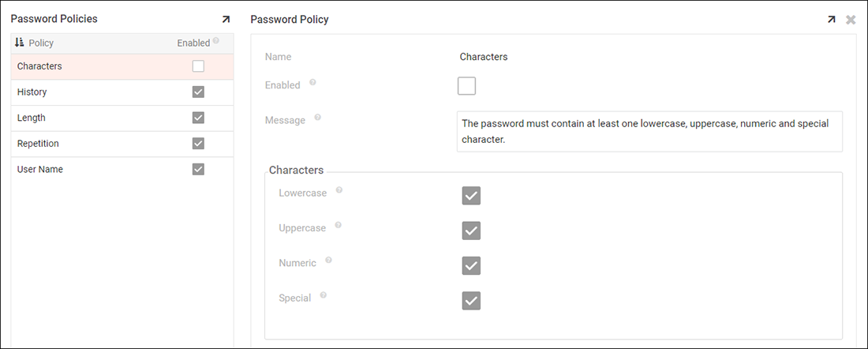The width and height of the screenshot is (868, 349).
Task: Click help icon beside Message label
Action: click(x=317, y=118)
